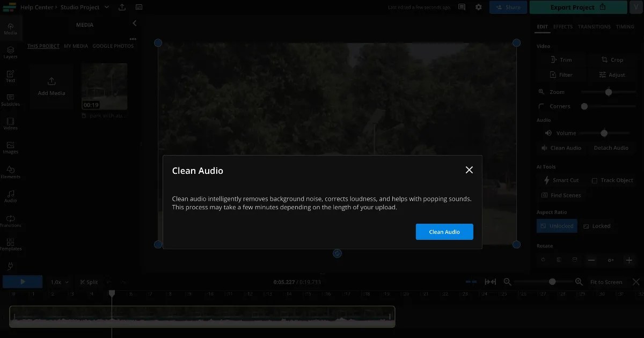Select the Locked aspect ratio option

pos(597,226)
